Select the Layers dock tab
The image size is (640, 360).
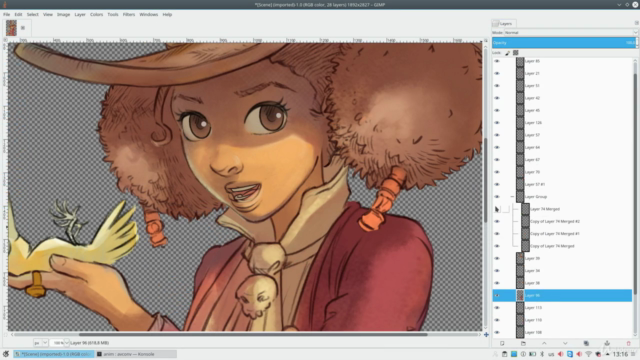click(503, 24)
